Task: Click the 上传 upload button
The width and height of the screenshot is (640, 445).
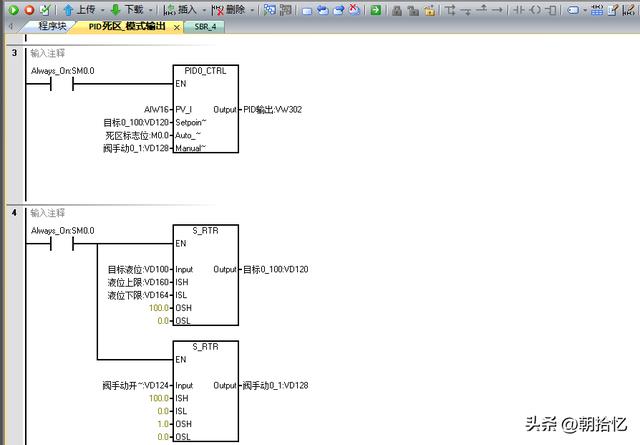Action: [80, 9]
